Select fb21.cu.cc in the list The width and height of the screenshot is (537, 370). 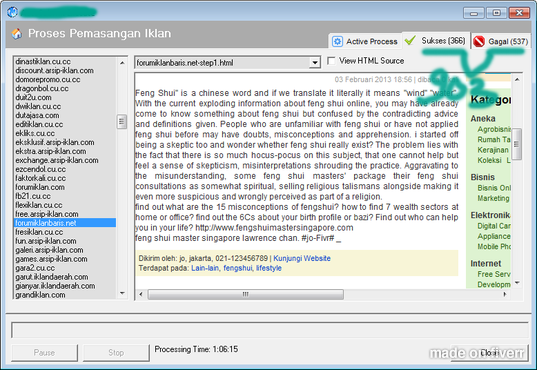coord(65,196)
